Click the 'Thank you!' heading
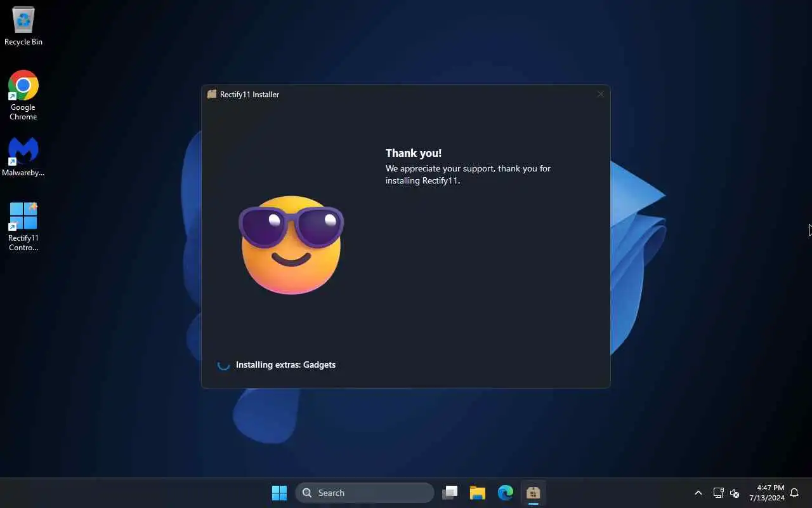The height and width of the screenshot is (508, 812). [414, 153]
